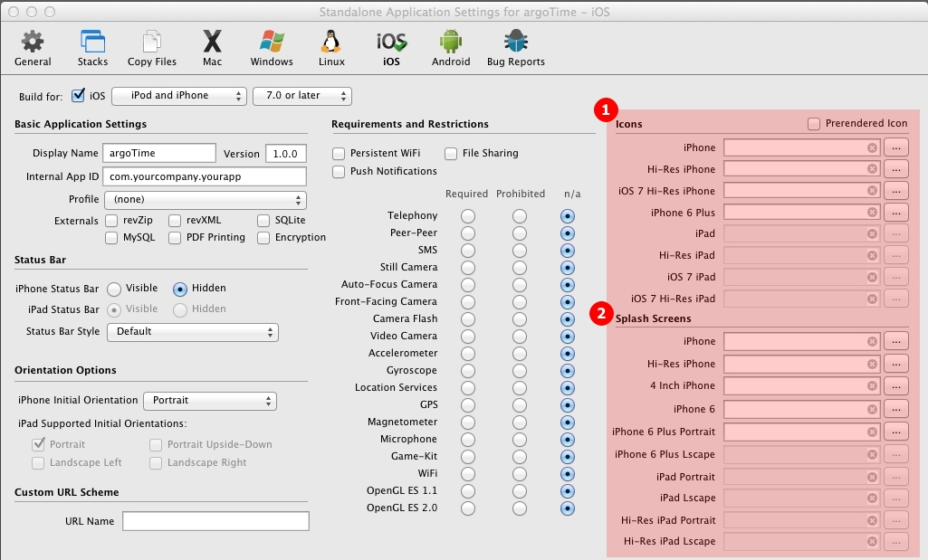Set Microphone to n/a
928x560 pixels.
568,440
